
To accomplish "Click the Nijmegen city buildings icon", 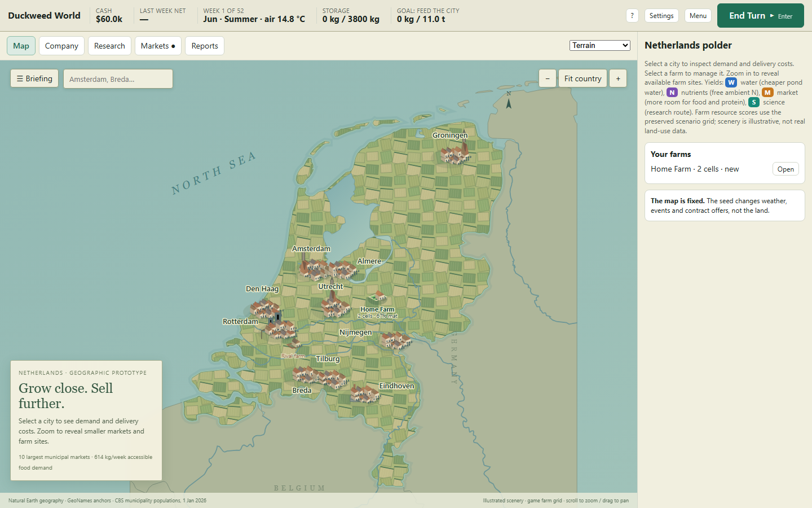I will click(395, 340).
